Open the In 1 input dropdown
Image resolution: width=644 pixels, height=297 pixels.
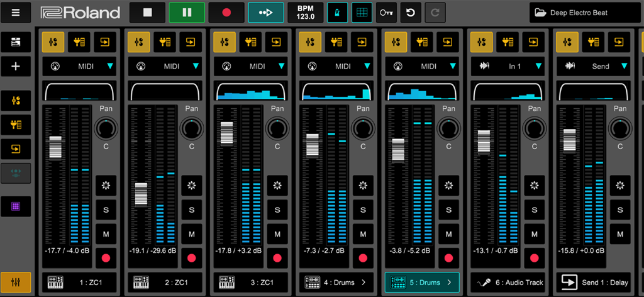click(x=508, y=66)
